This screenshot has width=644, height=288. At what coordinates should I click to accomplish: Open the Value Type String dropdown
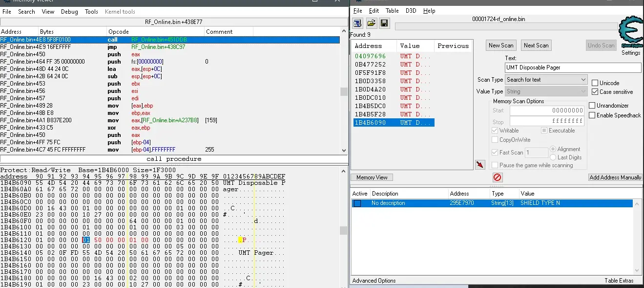546,91
